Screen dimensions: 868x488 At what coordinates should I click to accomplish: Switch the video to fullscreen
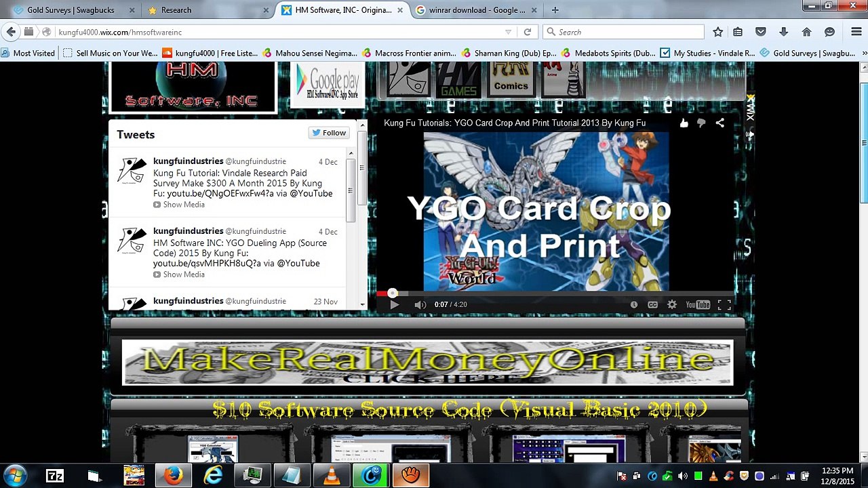[x=724, y=305]
